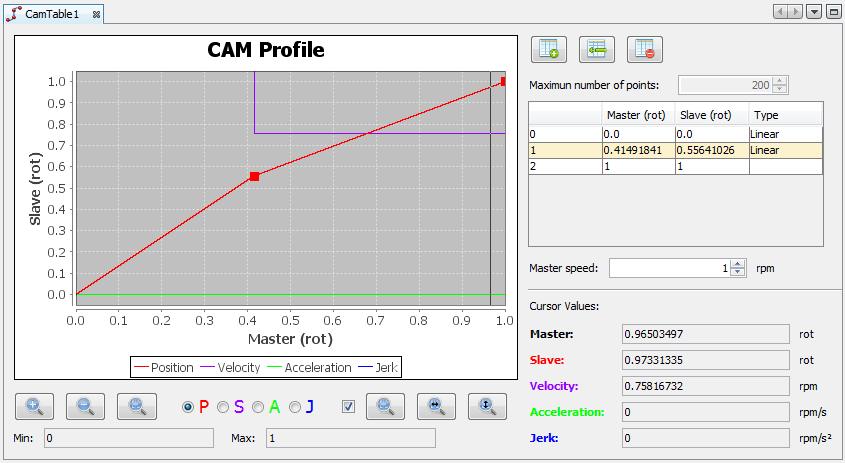This screenshot has height=463, width=845.
Task: Click the Velocity legend entry
Action: tap(230, 368)
